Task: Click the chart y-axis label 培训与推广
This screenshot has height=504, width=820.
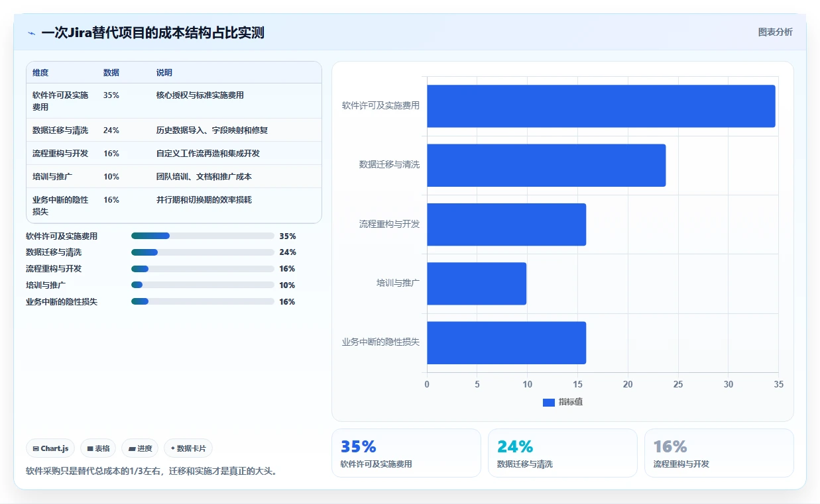Action: click(398, 283)
